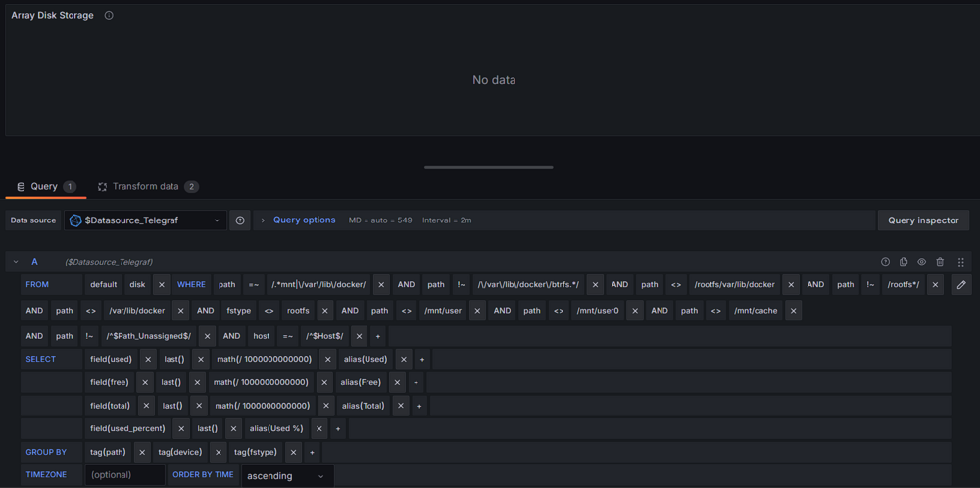The image size is (980, 488).
Task: Remove tag(path) from GROUP BY
Action: (142, 452)
